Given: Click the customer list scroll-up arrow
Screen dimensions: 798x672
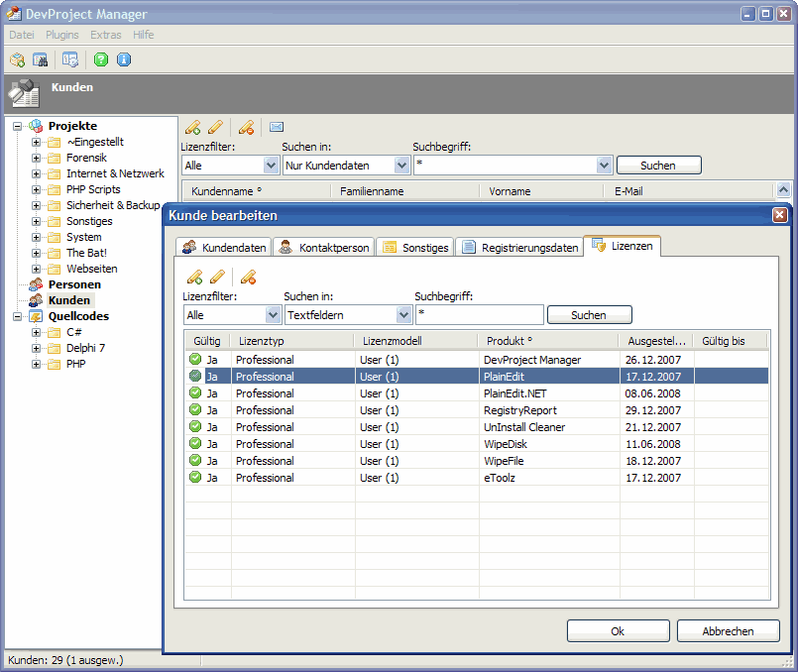Looking at the screenshot, I should pyautogui.click(x=783, y=189).
